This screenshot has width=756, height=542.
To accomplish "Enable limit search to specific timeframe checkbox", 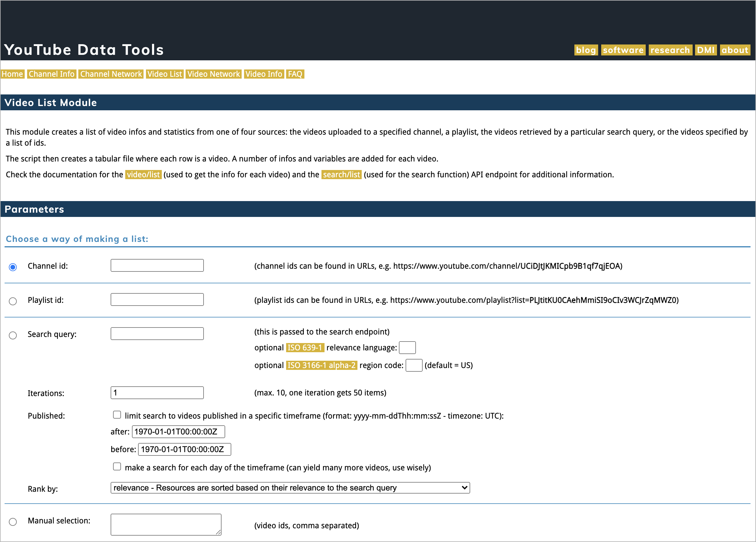I will click(x=117, y=415).
